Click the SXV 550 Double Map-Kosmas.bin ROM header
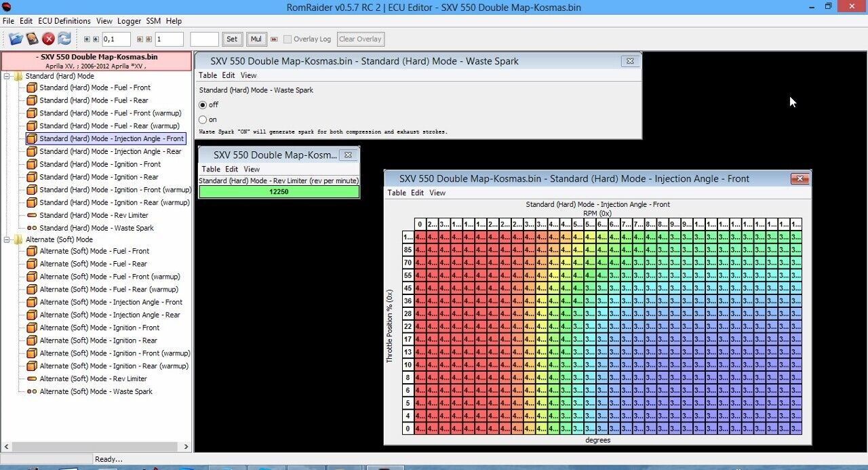The width and height of the screenshot is (868, 470). pyautogui.click(x=97, y=61)
